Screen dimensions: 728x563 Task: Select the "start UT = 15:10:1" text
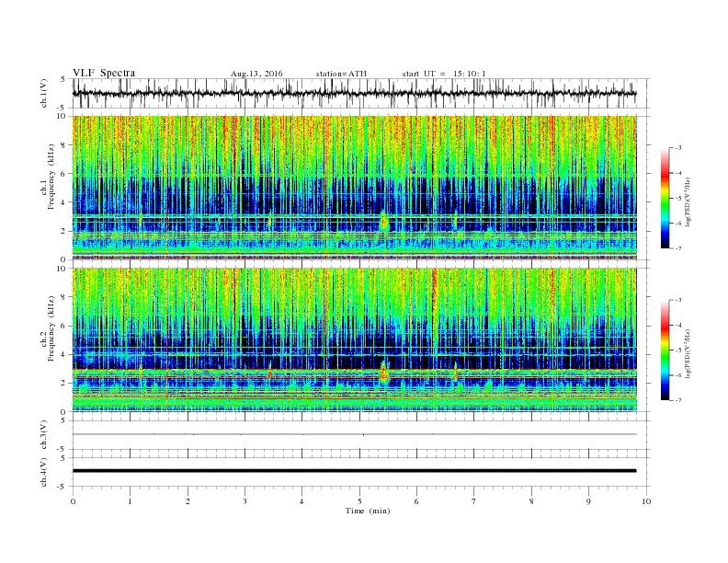(444, 74)
